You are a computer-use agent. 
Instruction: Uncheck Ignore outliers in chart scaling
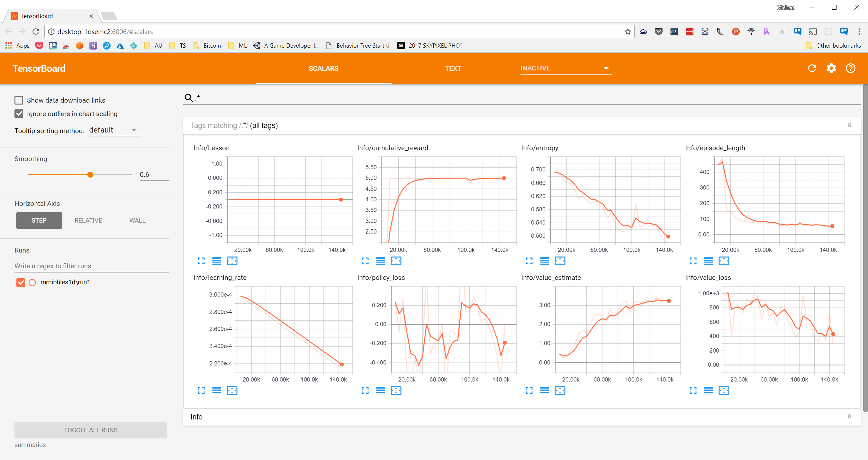19,114
